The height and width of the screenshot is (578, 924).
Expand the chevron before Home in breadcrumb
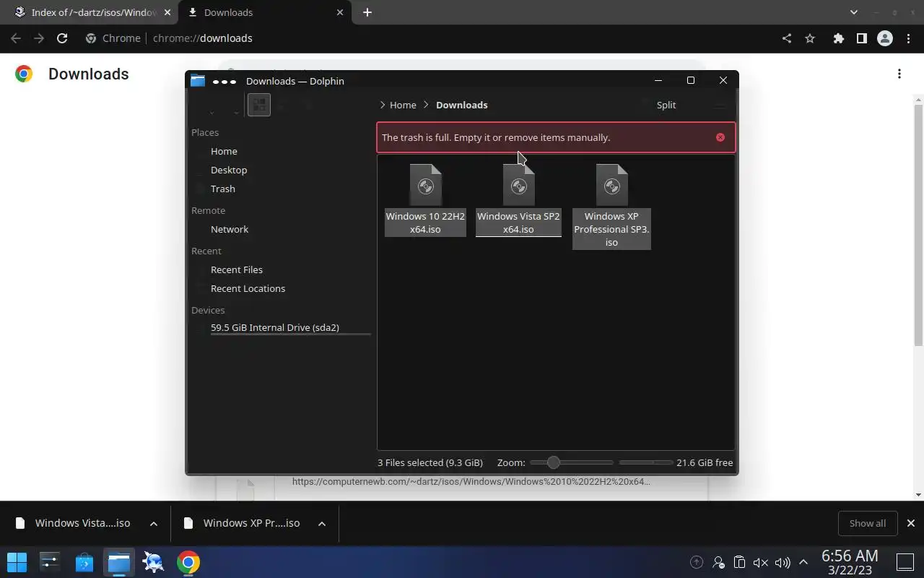coord(383,105)
